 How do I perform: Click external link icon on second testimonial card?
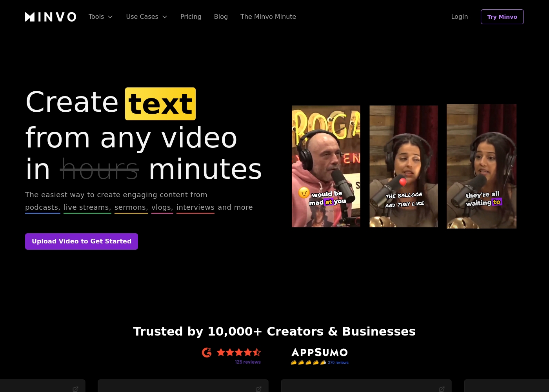click(258, 389)
